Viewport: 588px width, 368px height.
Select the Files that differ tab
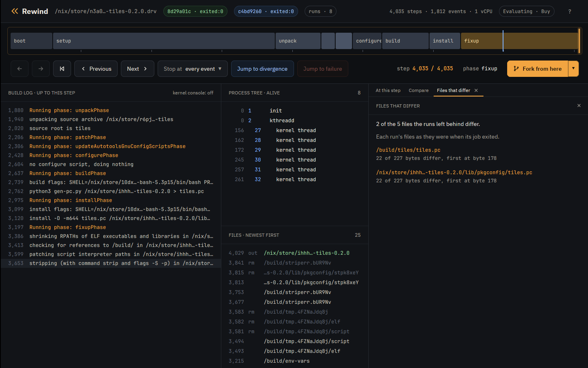453,90
